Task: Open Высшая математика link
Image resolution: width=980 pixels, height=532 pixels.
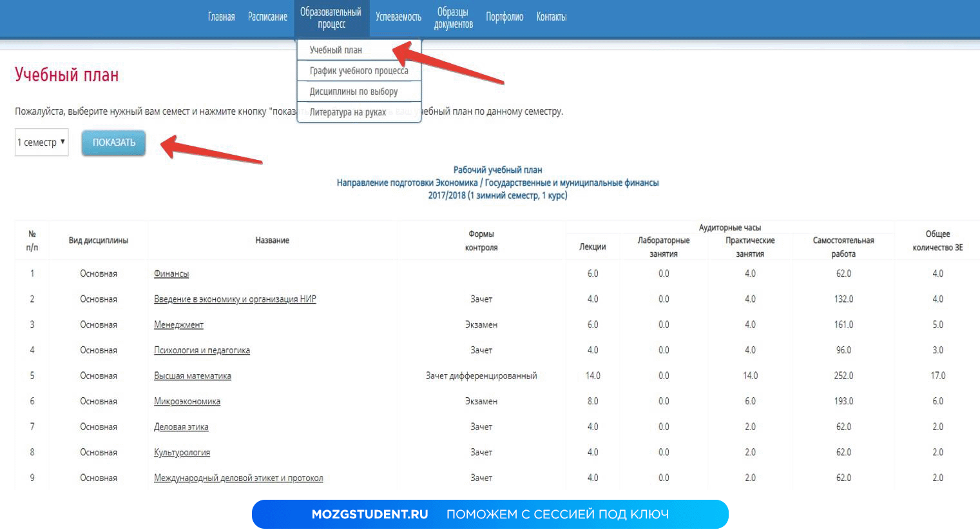Action: pyautogui.click(x=193, y=376)
